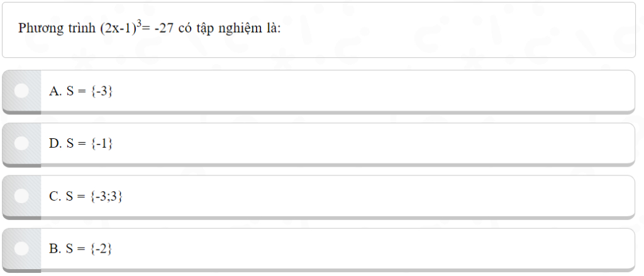Screen dimensions: 644x276
Task: Select the radio button for answer B
Action: click(x=21, y=248)
